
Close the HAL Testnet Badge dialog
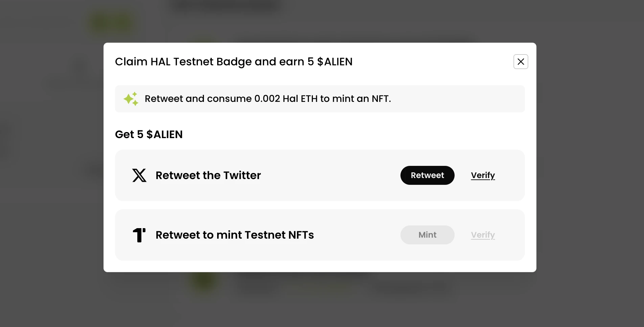tap(521, 62)
